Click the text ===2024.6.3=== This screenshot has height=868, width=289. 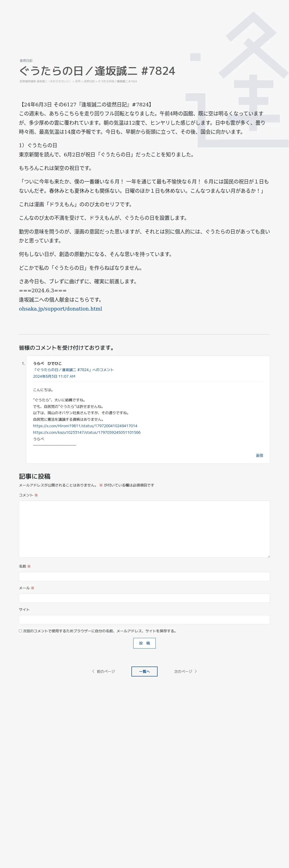[x=43, y=290]
